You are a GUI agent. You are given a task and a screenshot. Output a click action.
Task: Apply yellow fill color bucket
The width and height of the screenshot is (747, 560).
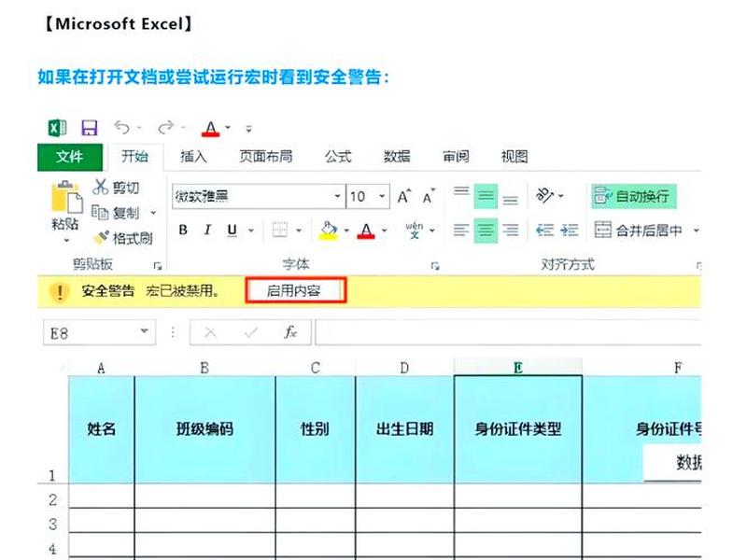[x=329, y=231]
